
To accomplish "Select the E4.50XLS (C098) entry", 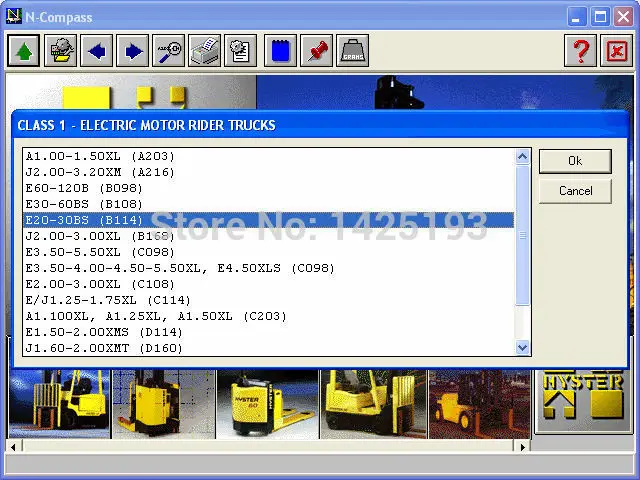I will pos(269,268).
